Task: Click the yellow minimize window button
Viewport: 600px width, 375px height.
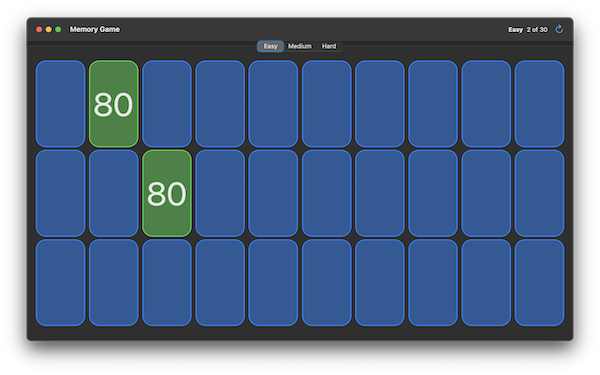Action: (49, 29)
